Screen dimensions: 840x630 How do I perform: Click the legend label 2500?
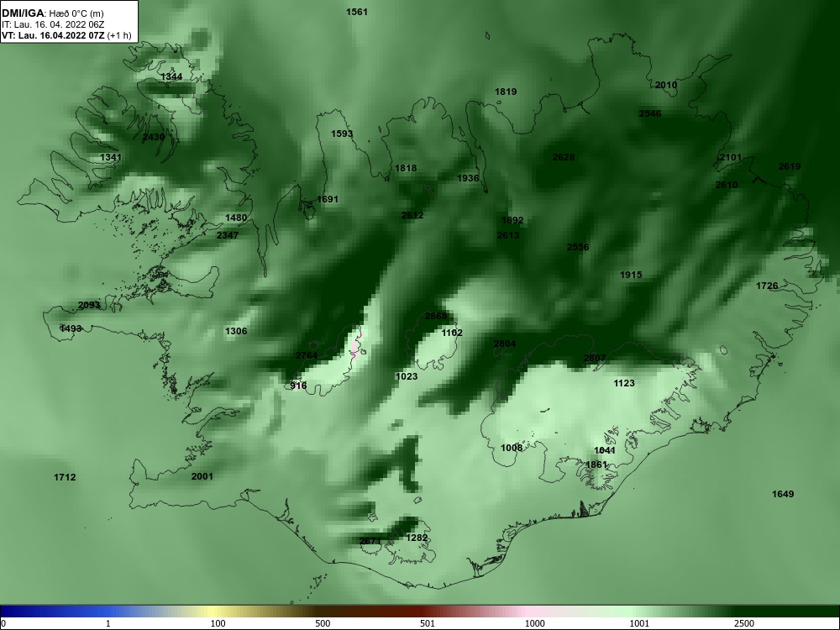pos(743,623)
